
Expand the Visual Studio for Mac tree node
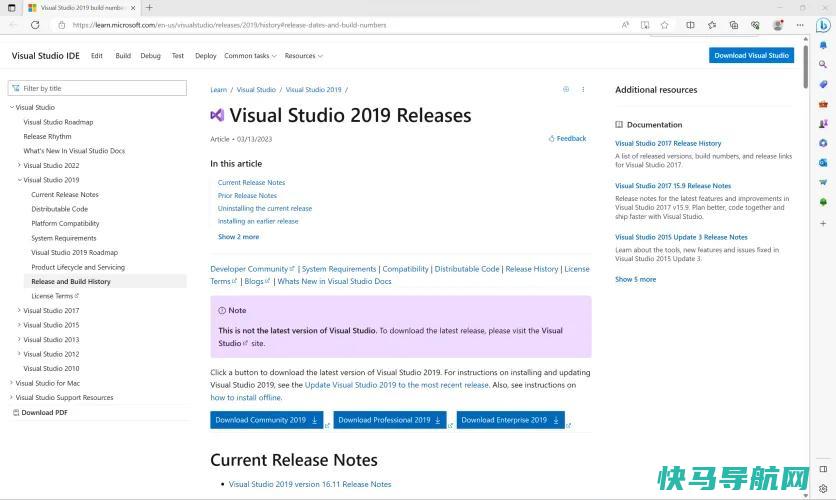pos(12,383)
